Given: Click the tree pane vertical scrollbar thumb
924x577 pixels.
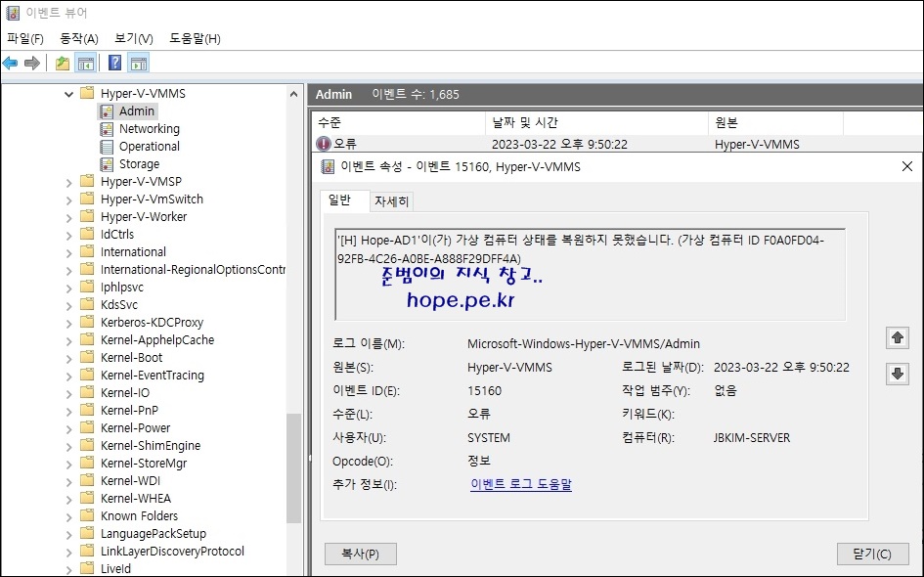Looking at the screenshot, I should click(x=293, y=468).
